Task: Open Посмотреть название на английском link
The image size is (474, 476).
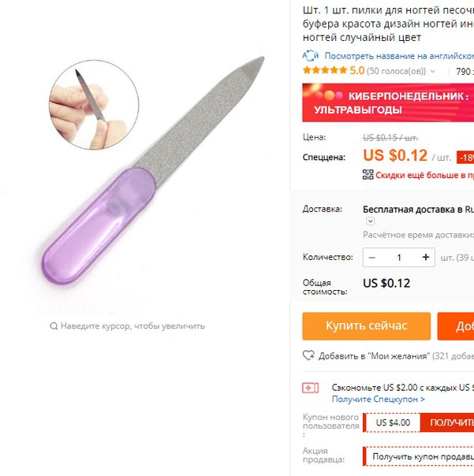Action: pyautogui.click(x=399, y=56)
